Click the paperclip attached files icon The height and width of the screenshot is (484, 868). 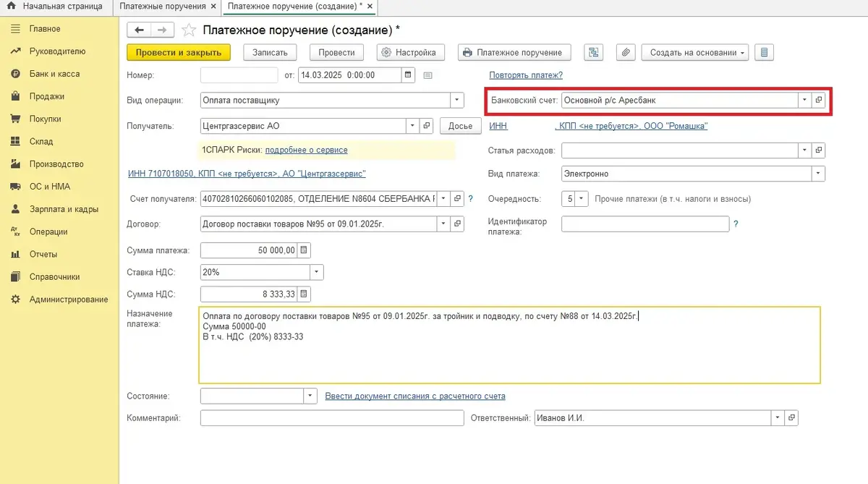click(626, 52)
